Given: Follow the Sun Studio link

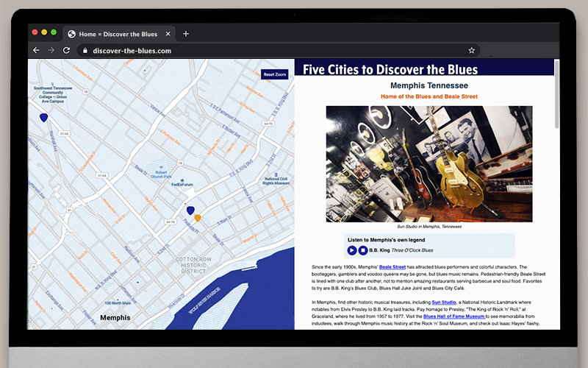Looking at the screenshot, I should click(444, 302).
